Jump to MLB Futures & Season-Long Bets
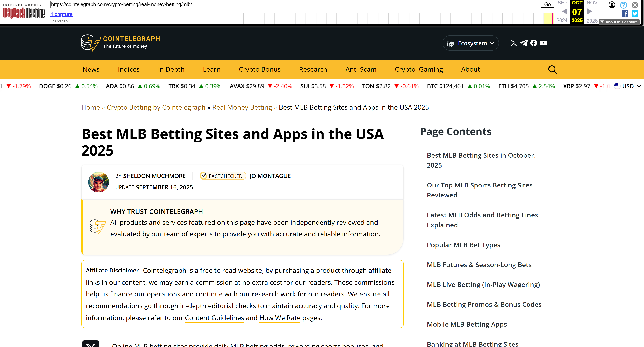644x347 pixels. pos(479,264)
